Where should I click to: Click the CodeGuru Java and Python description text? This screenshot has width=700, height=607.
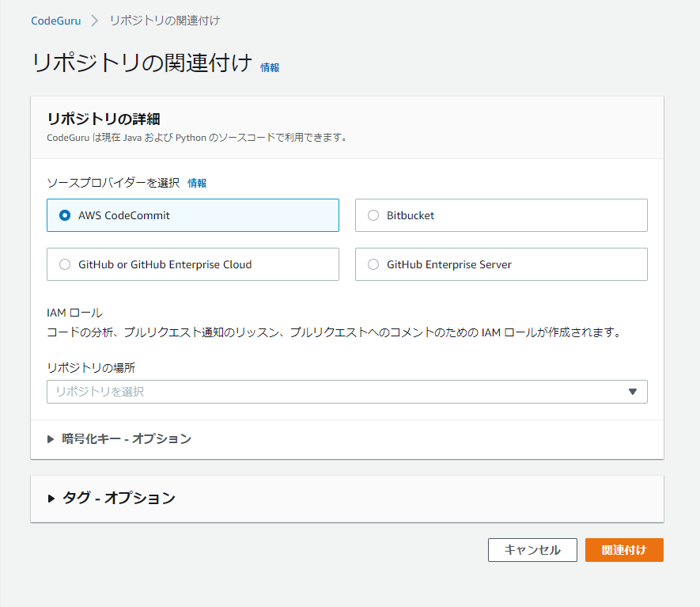pyautogui.click(x=197, y=138)
